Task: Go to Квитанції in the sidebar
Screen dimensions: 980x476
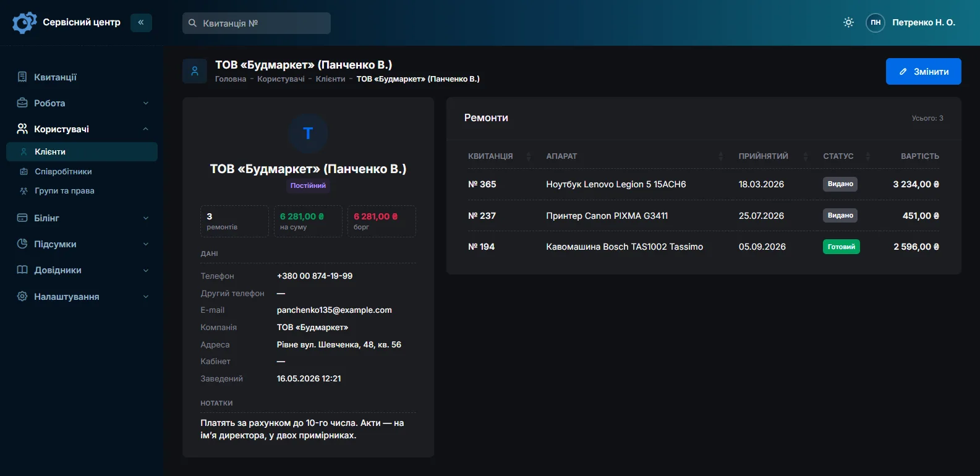Action: pyautogui.click(x=82, y=77)
